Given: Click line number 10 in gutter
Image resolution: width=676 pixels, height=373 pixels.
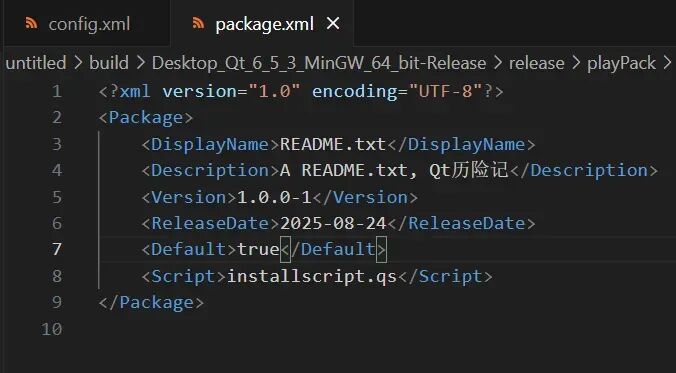Looking at the screenshot, I should click(52, 329).
